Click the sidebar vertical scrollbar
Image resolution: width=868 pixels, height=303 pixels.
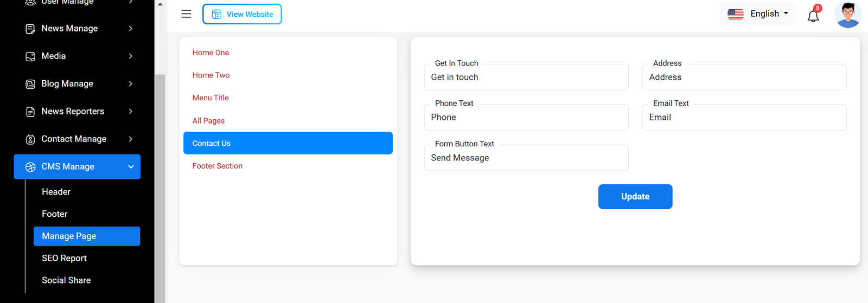point(160,184)
